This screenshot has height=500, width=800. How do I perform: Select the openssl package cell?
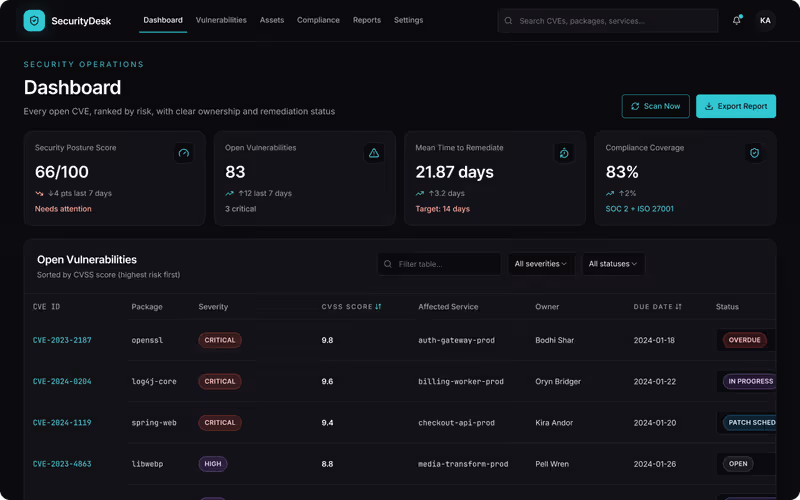click(x=147, y=340)
